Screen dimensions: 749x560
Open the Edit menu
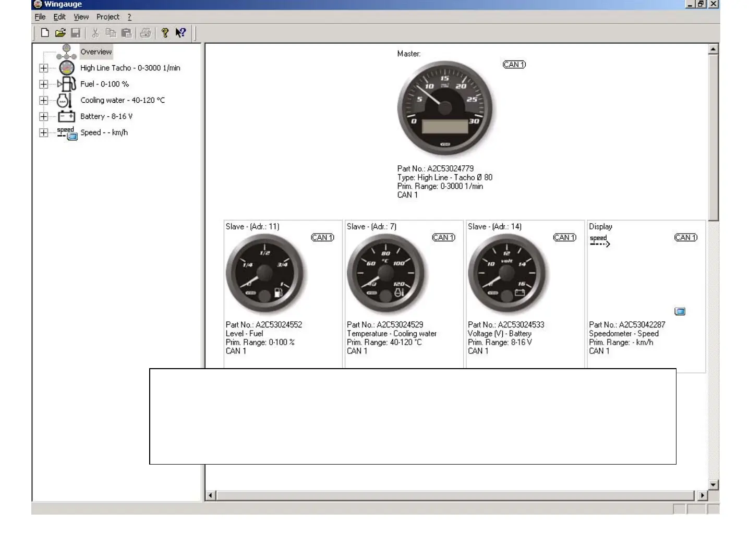tap(59, 17)
